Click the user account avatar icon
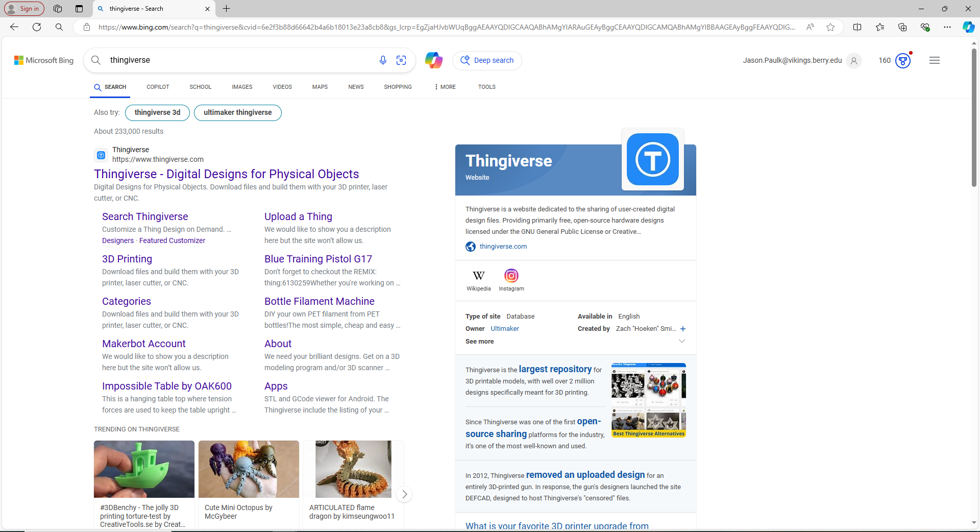Viewport: 980px width, 532px height. coord(854,60)
